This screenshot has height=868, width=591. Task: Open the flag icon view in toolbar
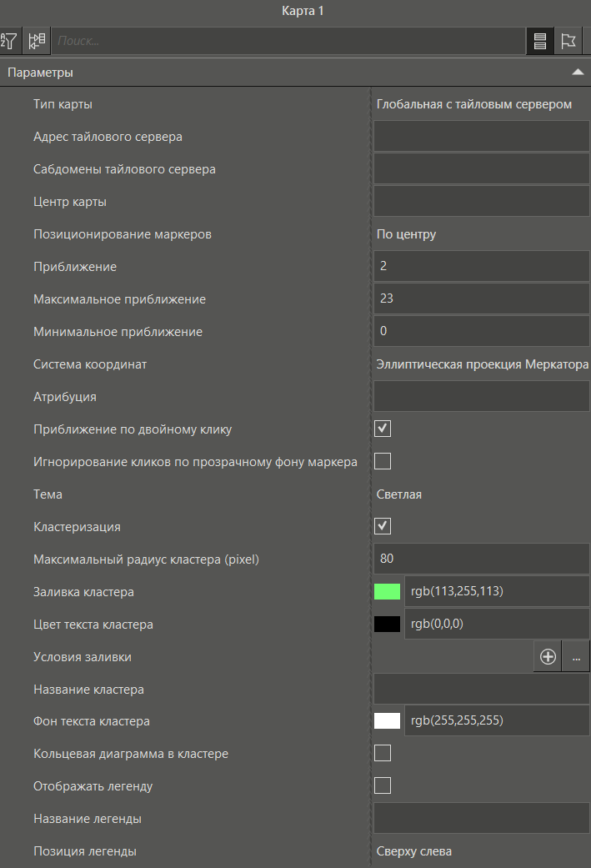(568, 40)
